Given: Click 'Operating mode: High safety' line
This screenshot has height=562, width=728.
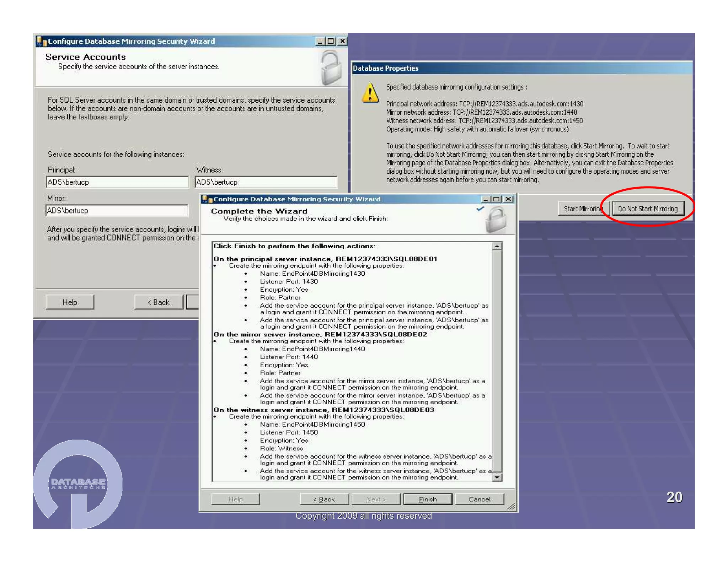Looking at the screenshot, I should click(477, 129).
